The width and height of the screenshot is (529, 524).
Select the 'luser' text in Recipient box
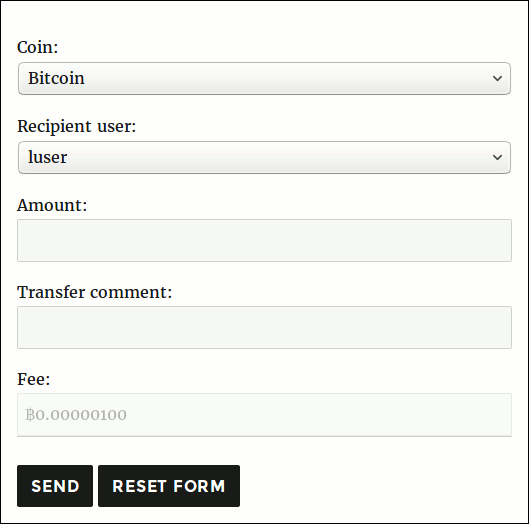(x=48, y=157)
